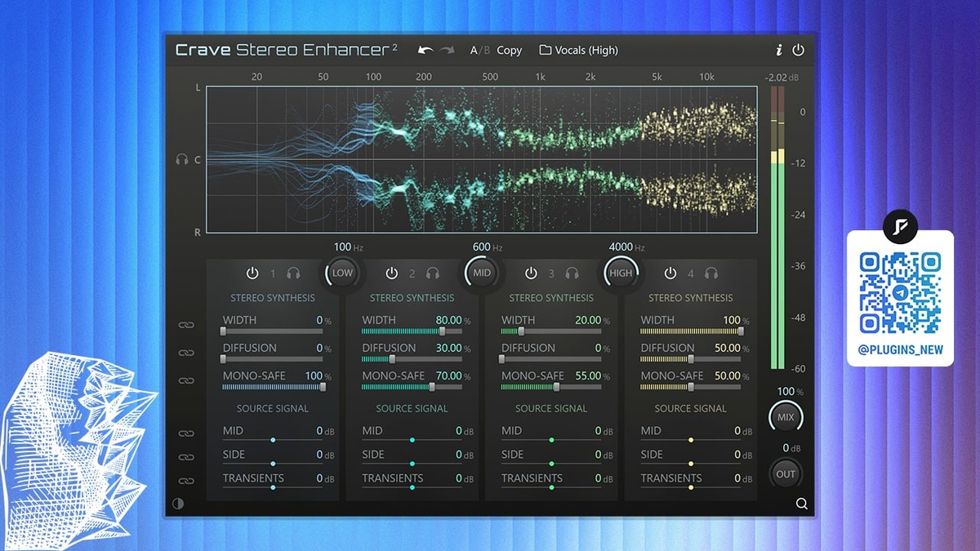Solo band 2 with headphones icon
The height and width of the screenshot is (551, 980).
[433, 273]
